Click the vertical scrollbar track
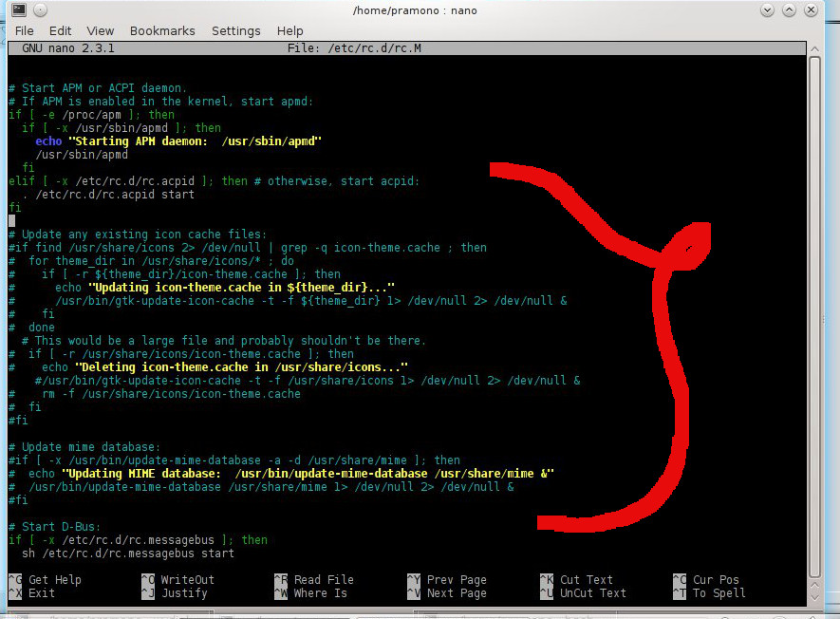 [814, 317]
